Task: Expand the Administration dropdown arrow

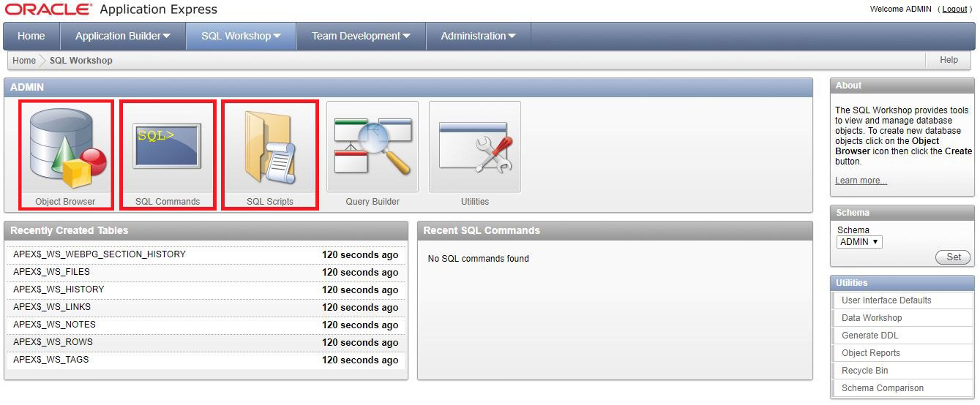Action: (x=512, y=36)
